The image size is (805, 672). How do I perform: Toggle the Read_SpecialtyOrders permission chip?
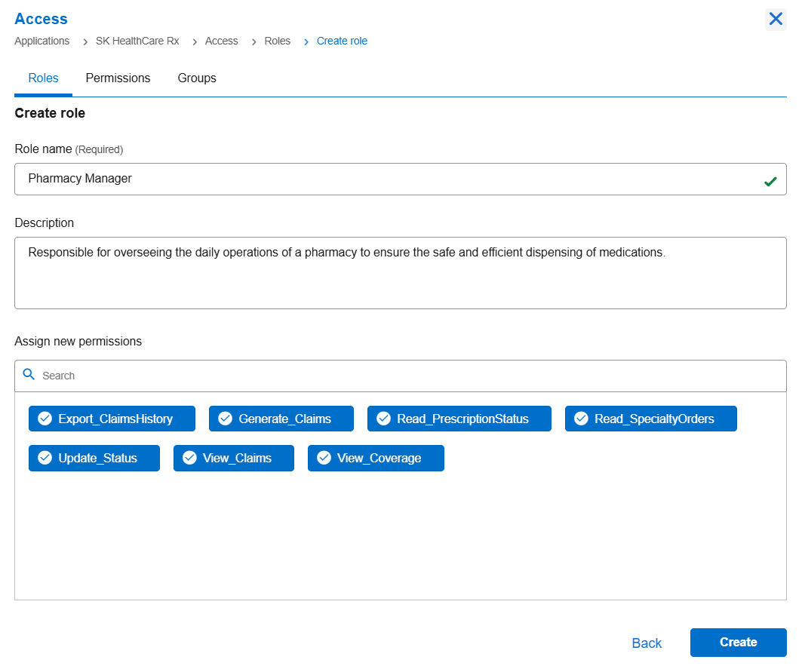651,419
